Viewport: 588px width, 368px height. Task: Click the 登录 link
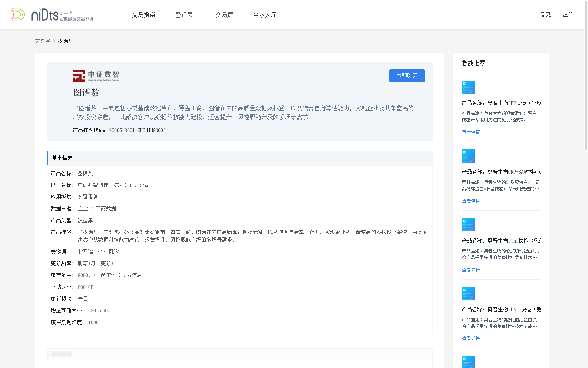point(545,15)
